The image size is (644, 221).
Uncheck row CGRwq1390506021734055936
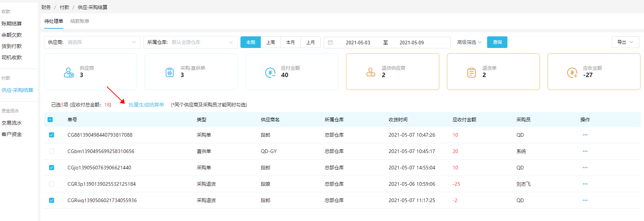(x=52, y=200)
